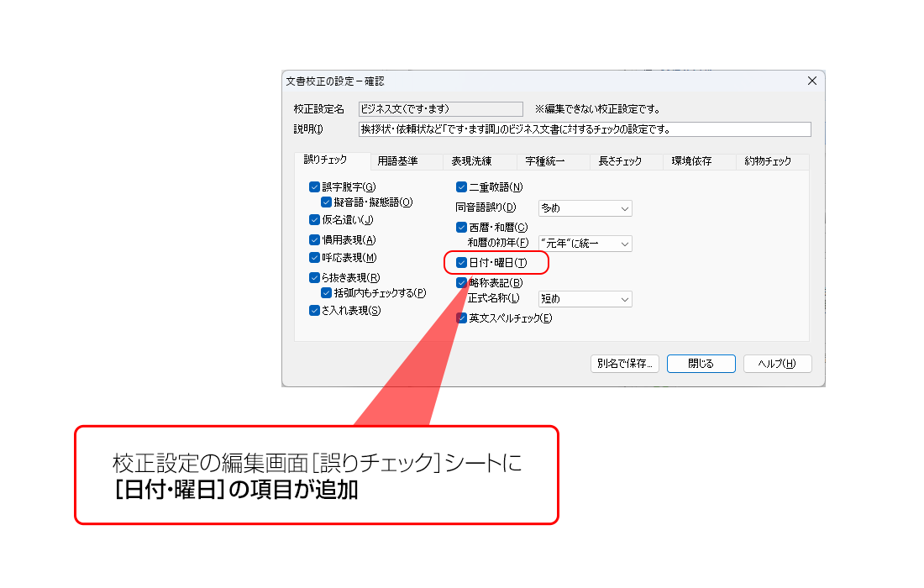
Task: Expand 和暦の初年 dropdown list
Action: 585,244
